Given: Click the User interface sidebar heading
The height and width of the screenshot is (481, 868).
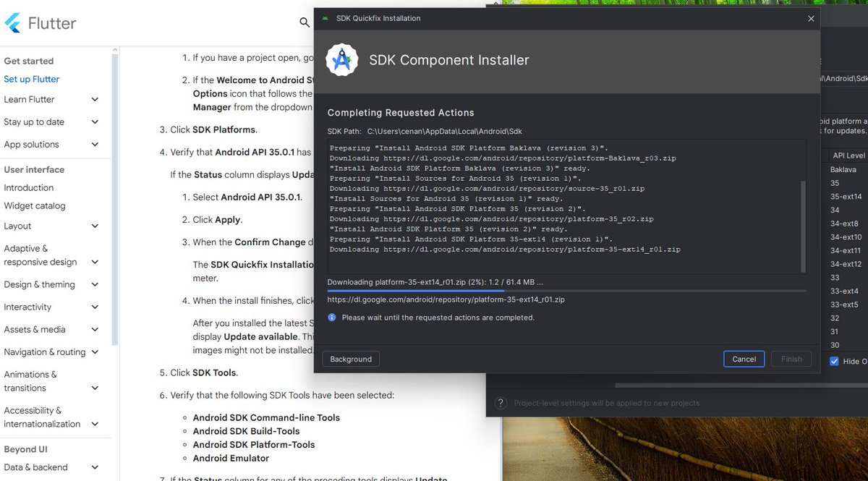Looking at the screenshot, I should 34,170.
